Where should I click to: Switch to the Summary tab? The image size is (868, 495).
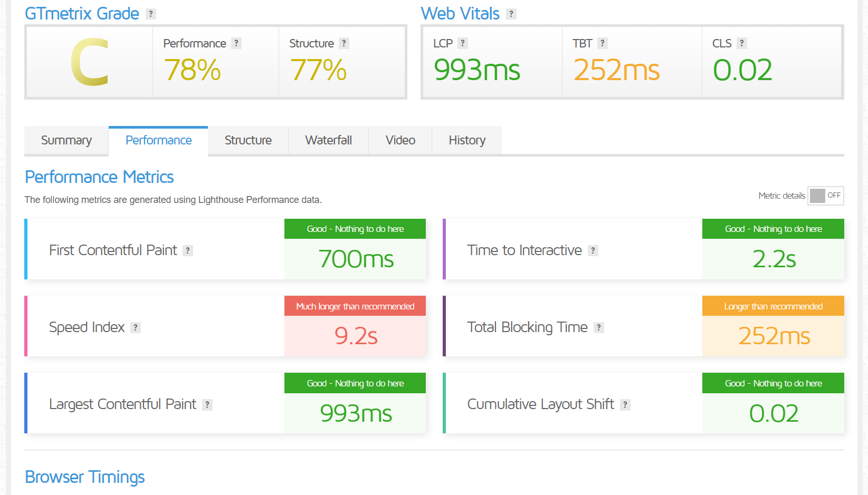click(66, 140)
